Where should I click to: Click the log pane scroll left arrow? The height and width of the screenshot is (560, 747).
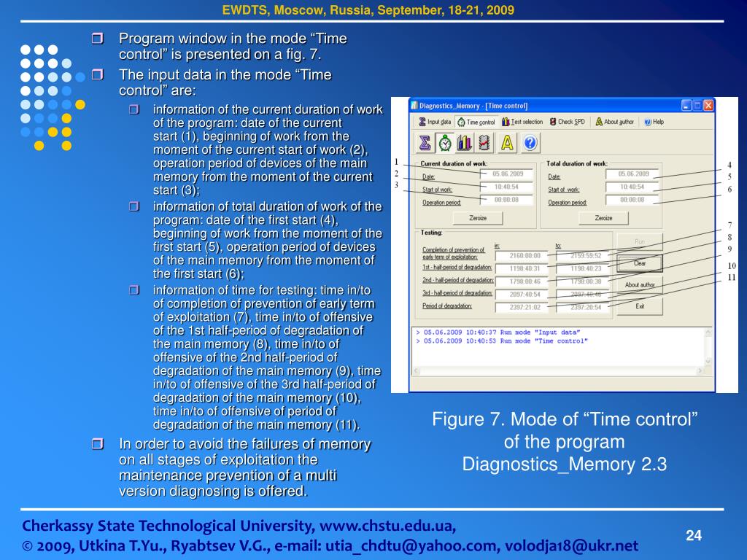click(x=416, y=370)
